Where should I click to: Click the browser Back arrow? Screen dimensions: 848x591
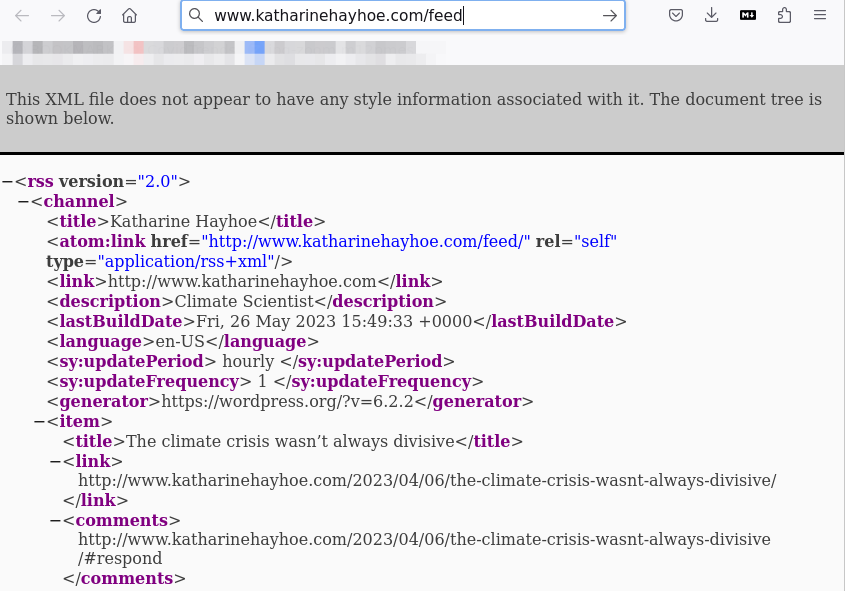pyautogui.click(x=22, y=16)
